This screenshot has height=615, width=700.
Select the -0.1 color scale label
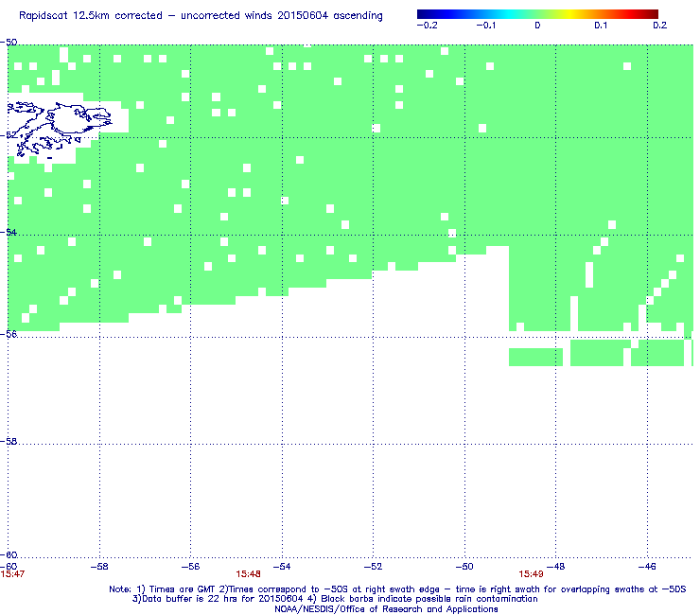coord(485,26)
